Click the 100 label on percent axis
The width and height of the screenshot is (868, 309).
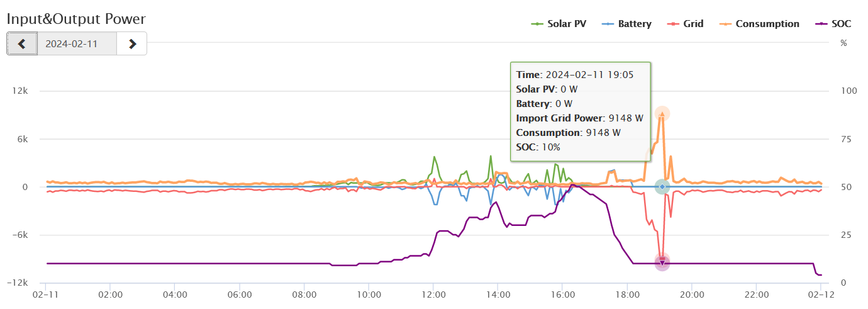pos(849,91)
